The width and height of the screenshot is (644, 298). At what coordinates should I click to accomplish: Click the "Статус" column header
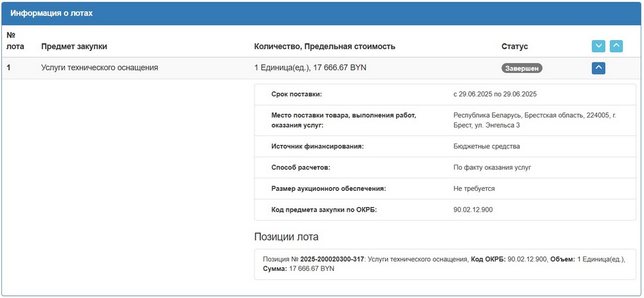click(x=515, y=46)
